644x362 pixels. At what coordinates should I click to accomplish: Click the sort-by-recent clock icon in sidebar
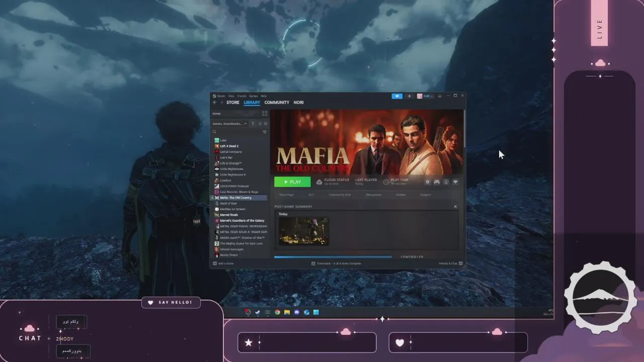pos(260,124)
